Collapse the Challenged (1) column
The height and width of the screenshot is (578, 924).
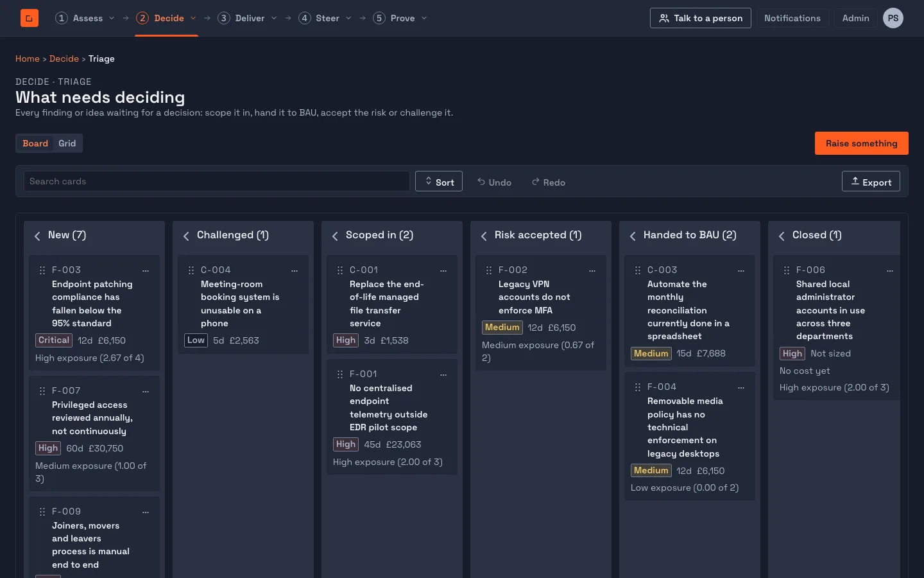click(186, 236)
